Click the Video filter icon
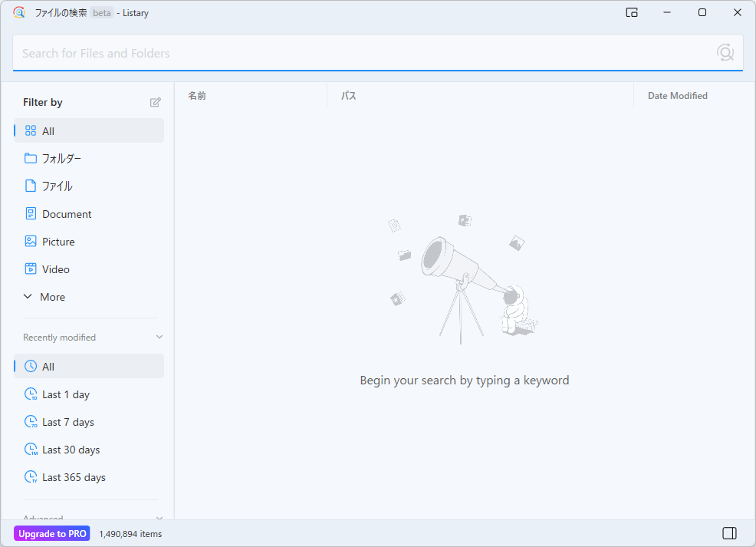The height and width of the screenshot is (547, 756). click(31, 269)
